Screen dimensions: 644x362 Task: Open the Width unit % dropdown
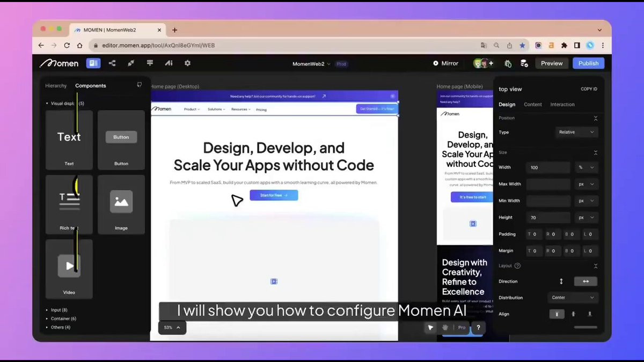coord(586,167)
